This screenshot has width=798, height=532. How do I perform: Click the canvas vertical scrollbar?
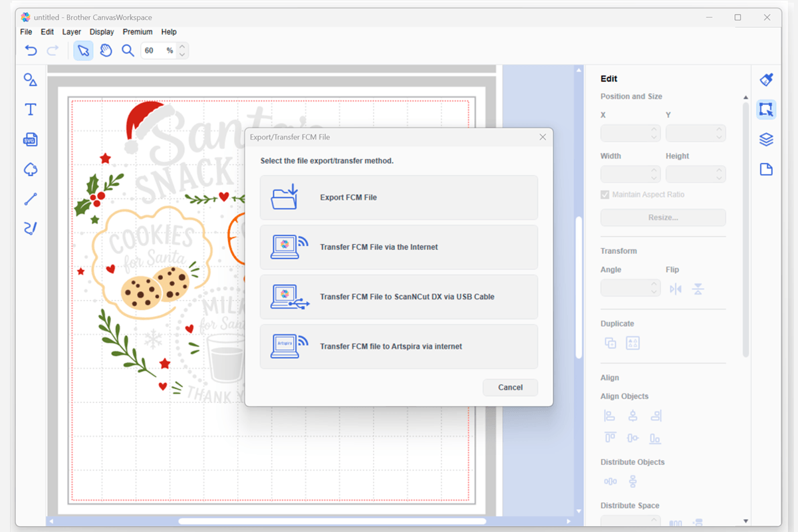tap(579, 287)
